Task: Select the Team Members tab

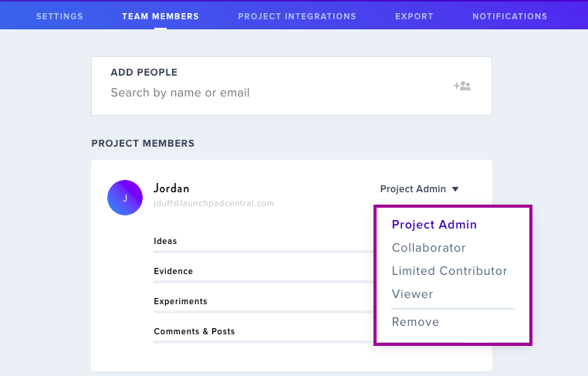Action: [161, 16]
